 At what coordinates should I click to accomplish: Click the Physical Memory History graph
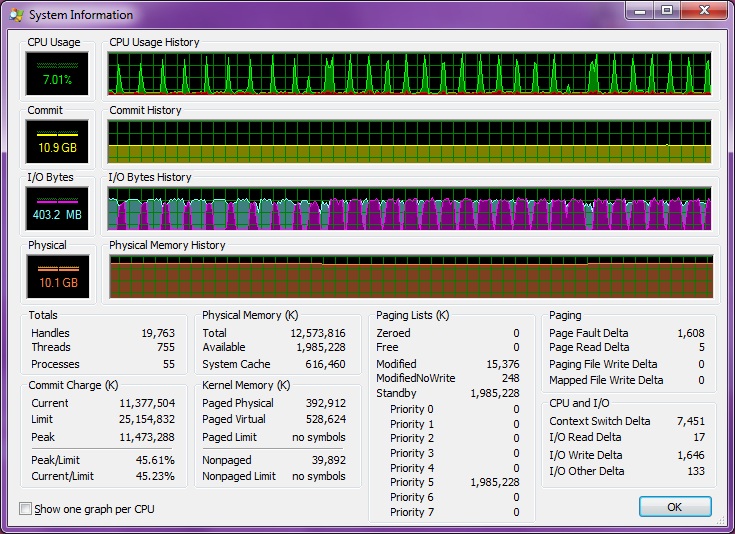[411, 277]
